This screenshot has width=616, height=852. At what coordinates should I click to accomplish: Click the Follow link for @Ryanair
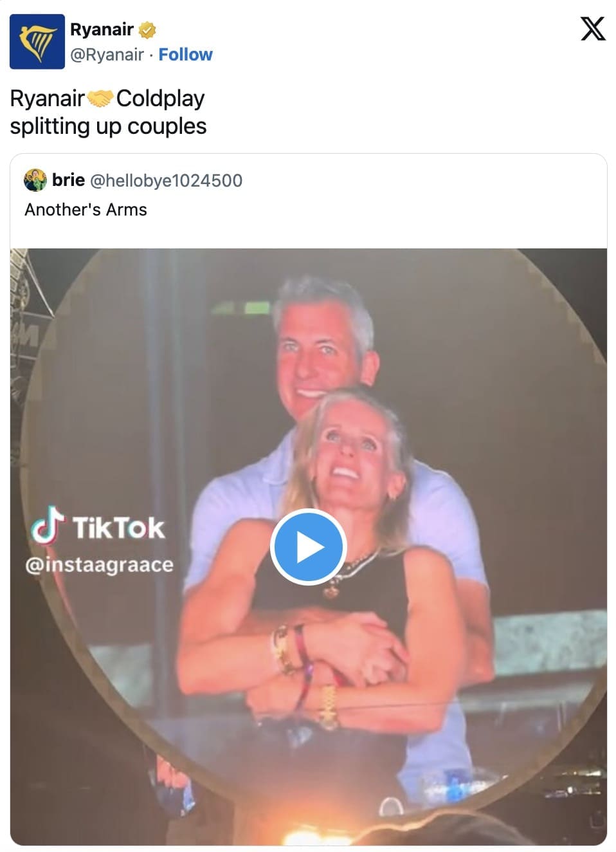coord(185,54)
